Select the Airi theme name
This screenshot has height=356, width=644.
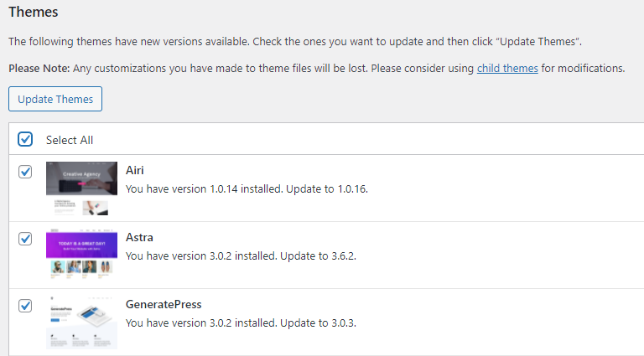[x=134, y=170]
